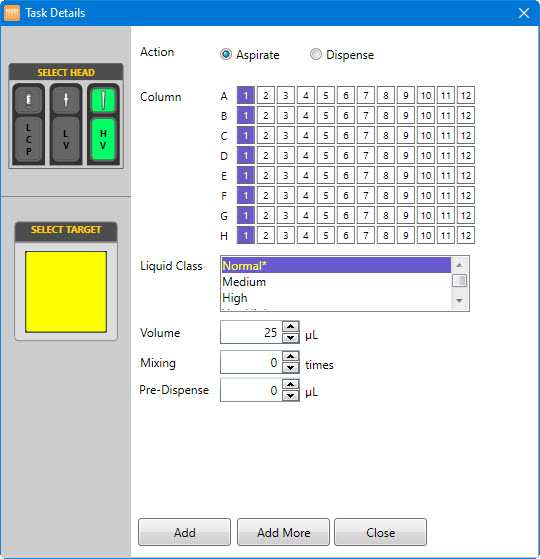This screenshot has width=540, height=559.
Task: Click the Task Details title bar icon
Action: coord(12,13)
